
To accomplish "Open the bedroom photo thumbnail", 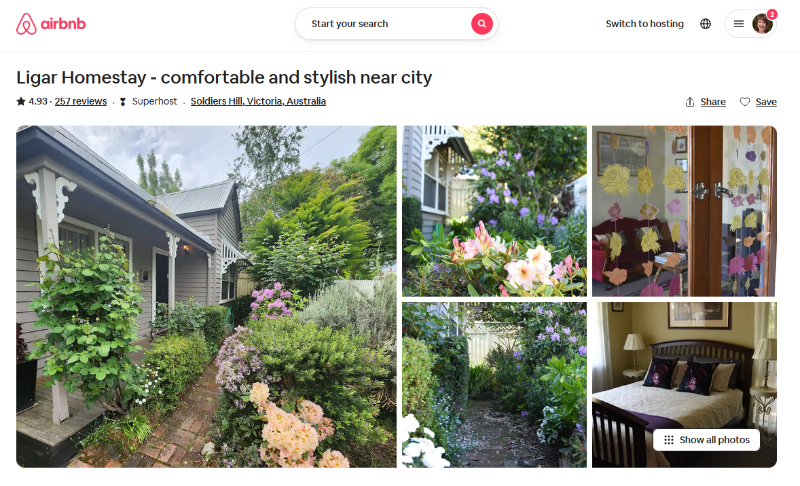I will pyautogui.click(x=684, y=385).
